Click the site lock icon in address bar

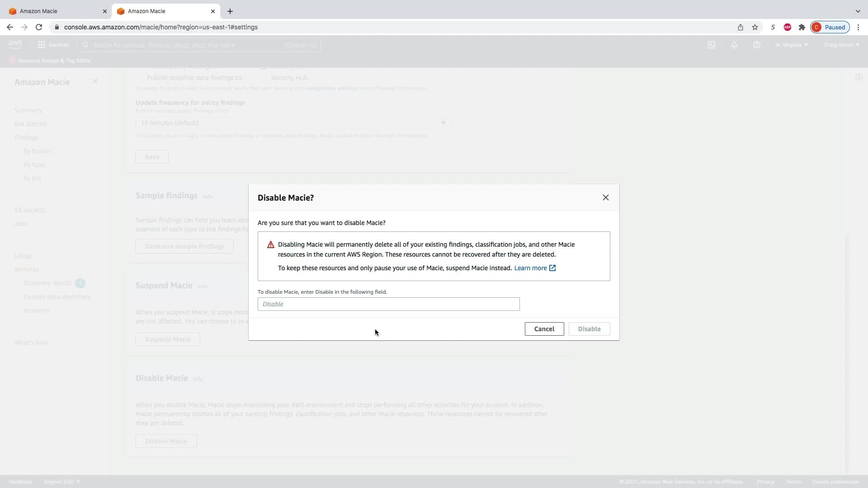pyautogui.click(x=57, y=27)
